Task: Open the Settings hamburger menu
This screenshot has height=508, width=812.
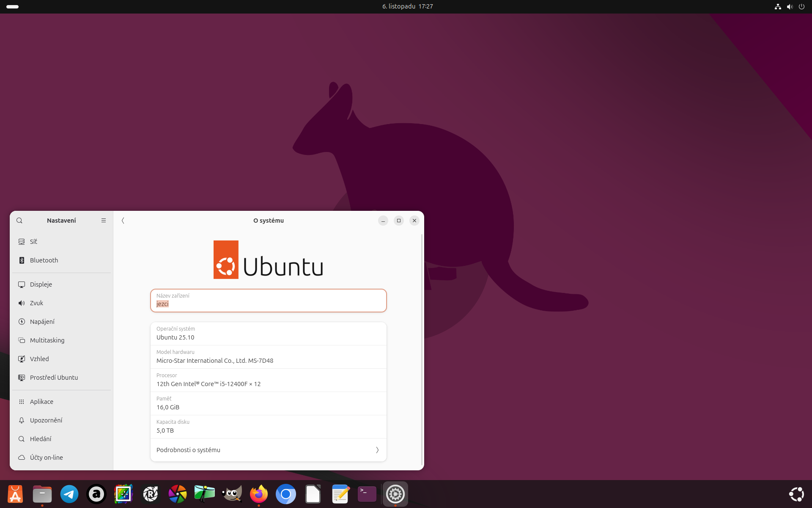Action: 104,221
